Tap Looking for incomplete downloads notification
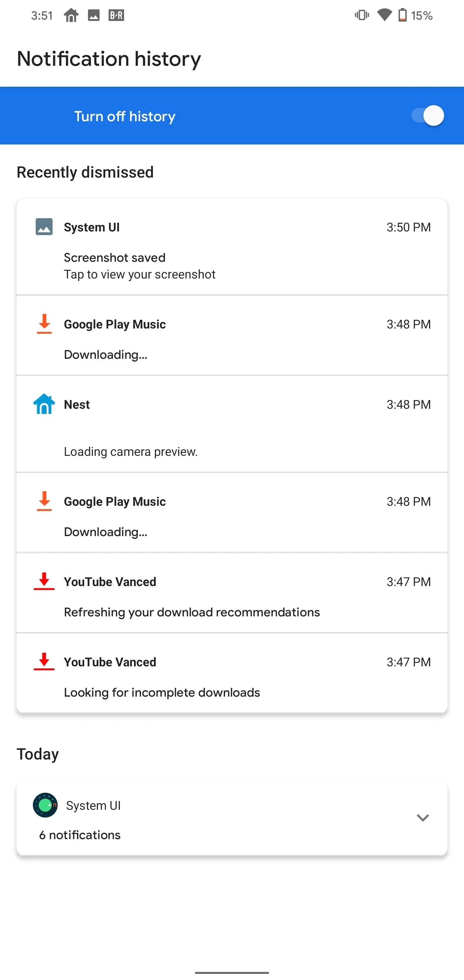The image size is (464, 980). [162, 692]
